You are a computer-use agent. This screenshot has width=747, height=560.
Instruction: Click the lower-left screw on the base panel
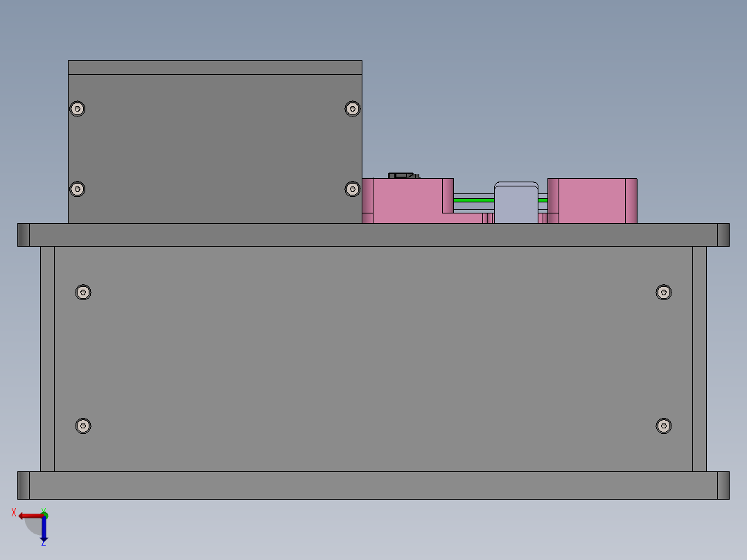[83, 425]
